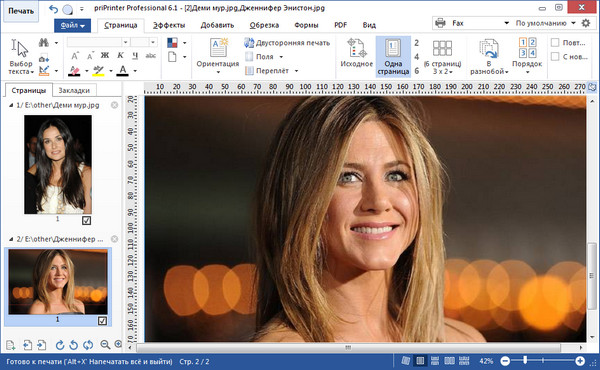The image size is (600, 370).
Task: Click the blank page icon
Action: click(173, 57)
